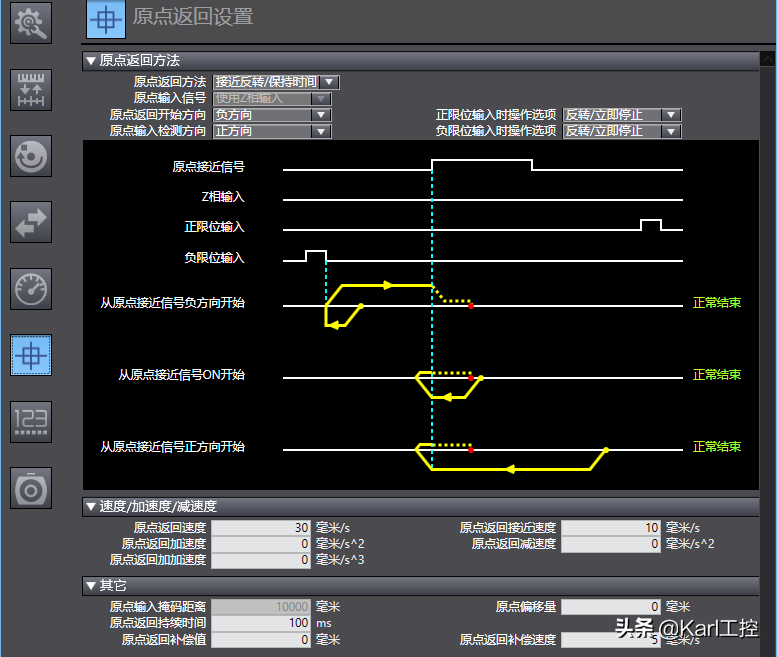The height and width of the screenshot is (657, 777).
Task: Click the 原点偏移量 value field
Action: [x=611, y=607]
